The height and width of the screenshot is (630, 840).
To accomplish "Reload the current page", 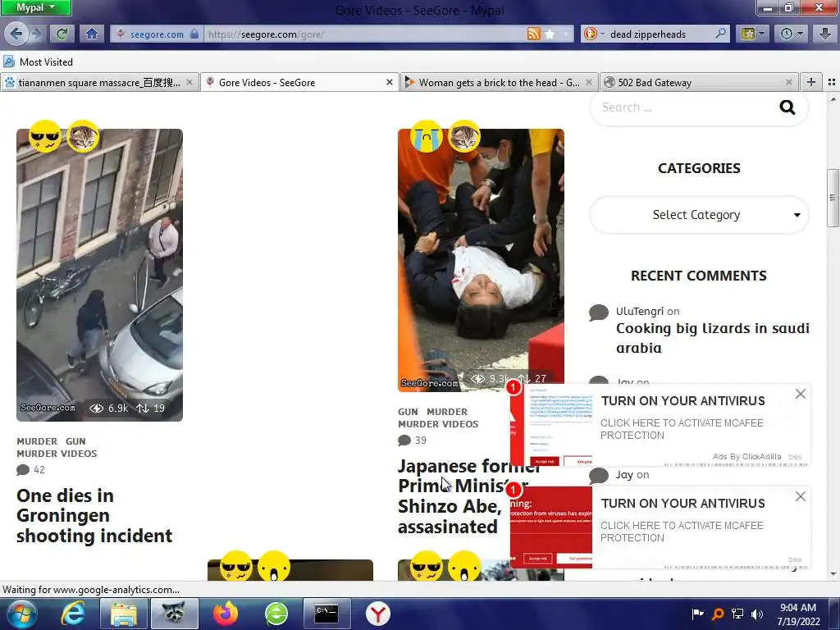I will (x=62, y=34).
